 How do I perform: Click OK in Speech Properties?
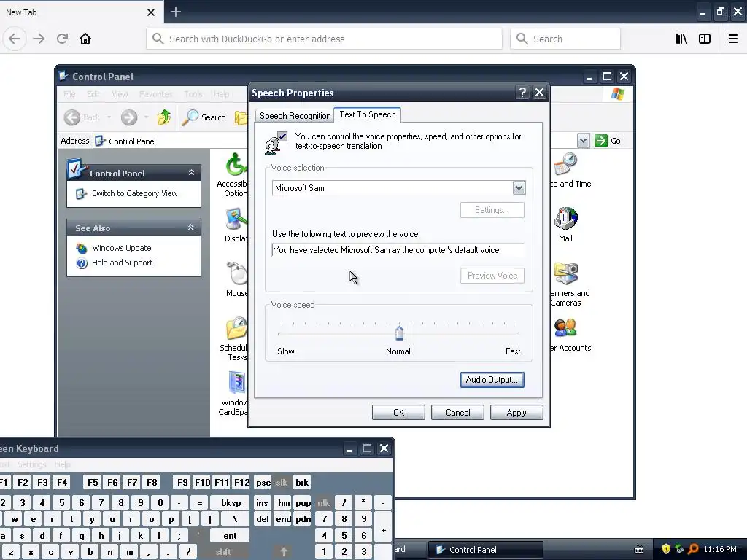[398, 413]
